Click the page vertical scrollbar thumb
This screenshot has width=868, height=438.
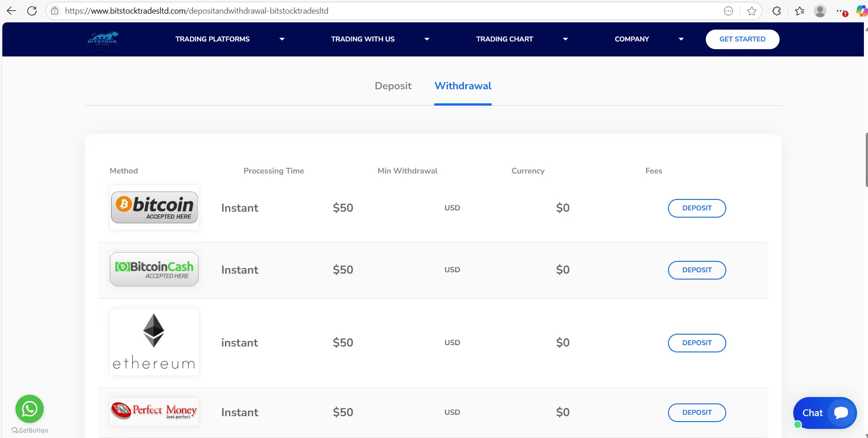[866, 159]
